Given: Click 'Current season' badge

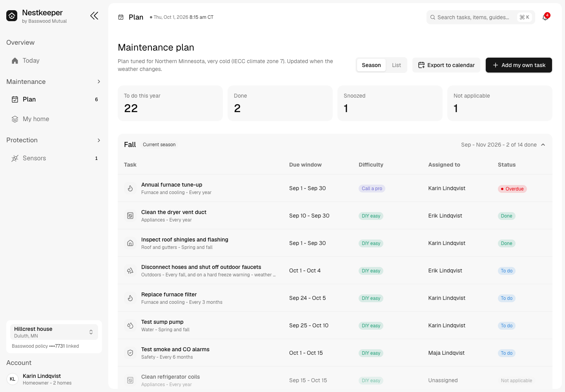Looking at the screenshot, I should coord(159,145).
